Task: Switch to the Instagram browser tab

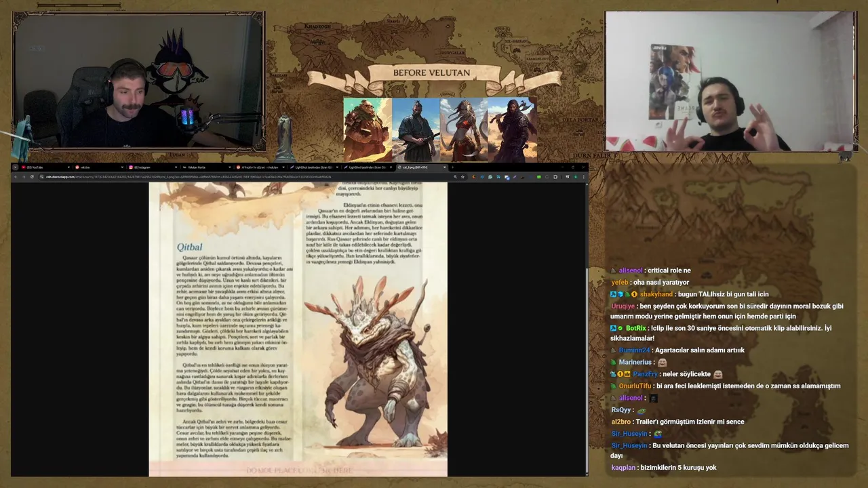Action: click(152, 167)
